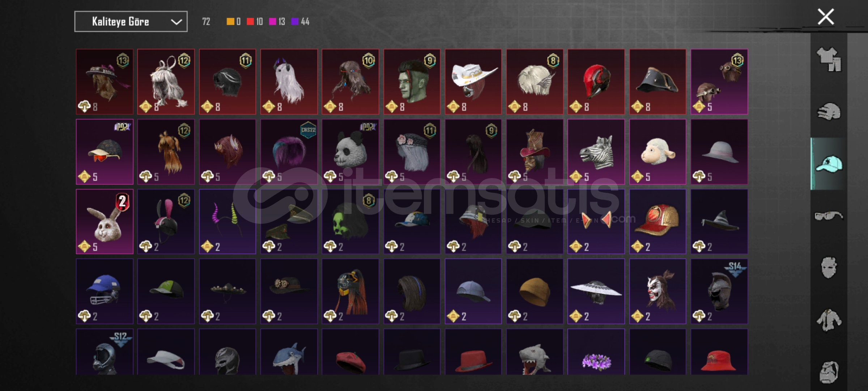Filter by purple quality count 44
This screenshot has height=391, width=868.
pos(300,22)
